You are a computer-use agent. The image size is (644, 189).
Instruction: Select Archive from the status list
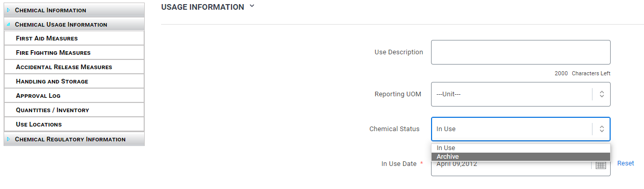coord(521,157)
